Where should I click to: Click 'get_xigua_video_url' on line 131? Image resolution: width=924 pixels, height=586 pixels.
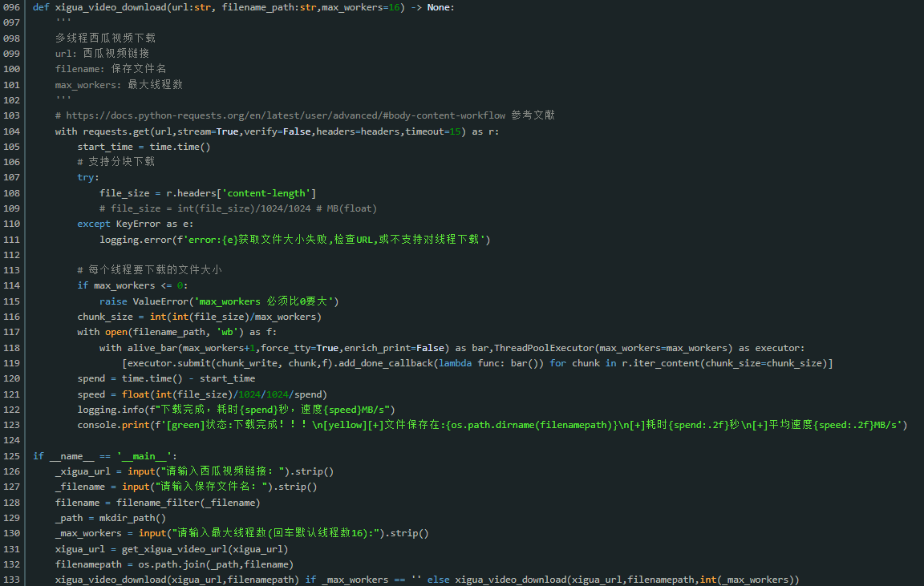coord(174,549)
